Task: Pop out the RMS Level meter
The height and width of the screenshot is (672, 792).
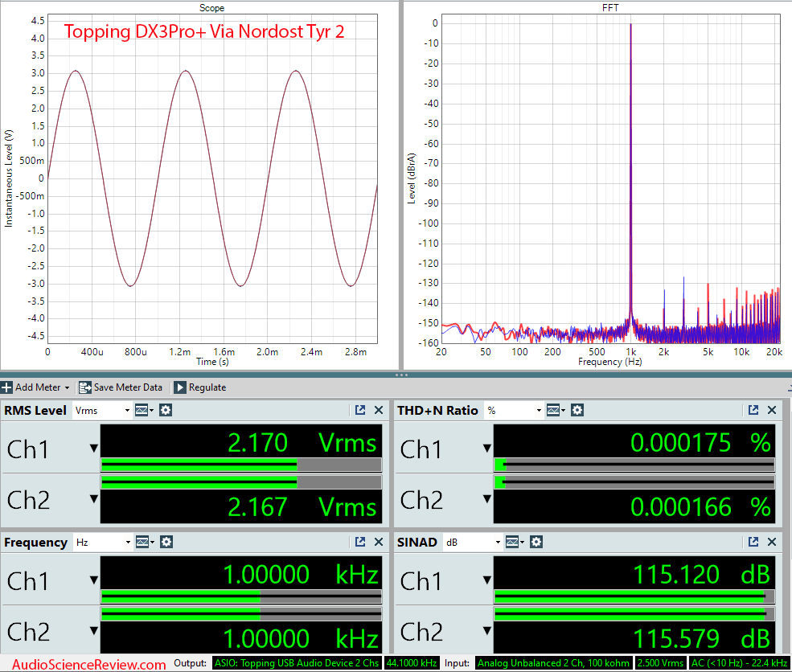Action: 360,411
